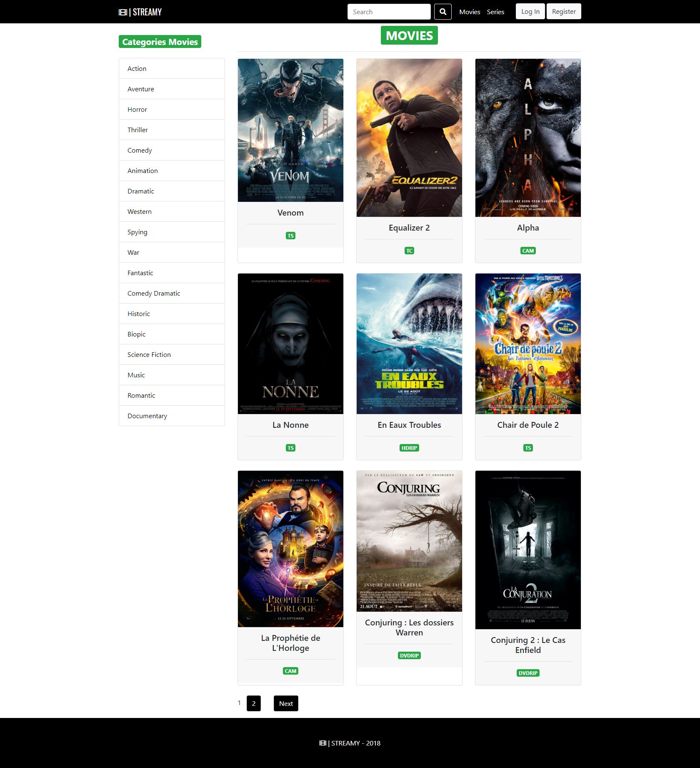Show Documentary category movies
Screen dimensions: 700x768
[x=172, y=416]
